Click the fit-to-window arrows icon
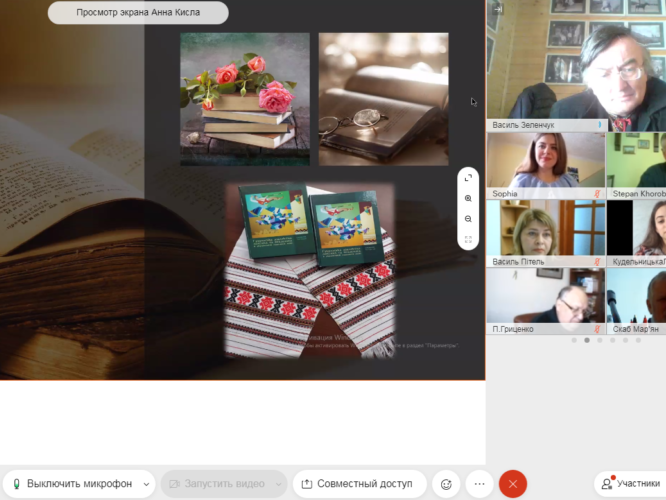The image size is (666, 500). (x=468, y=178)
